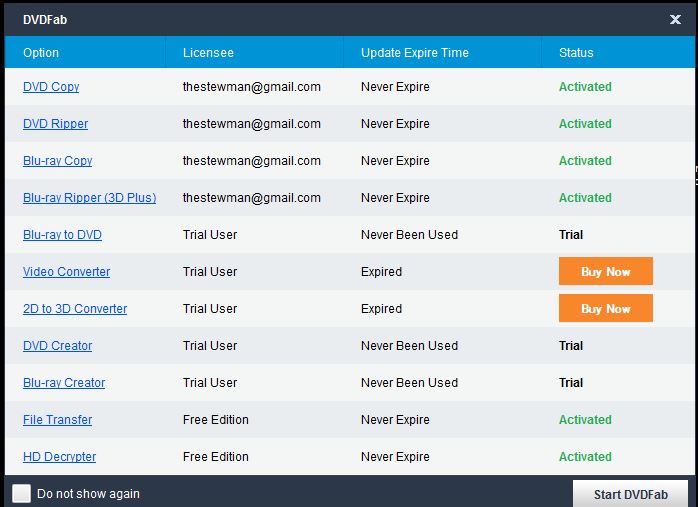Viewport: 698px width, 507px height.
Task: Click Activated status for Blu-ray Copy
Action: pyautogui.click(x=585, y=161)
